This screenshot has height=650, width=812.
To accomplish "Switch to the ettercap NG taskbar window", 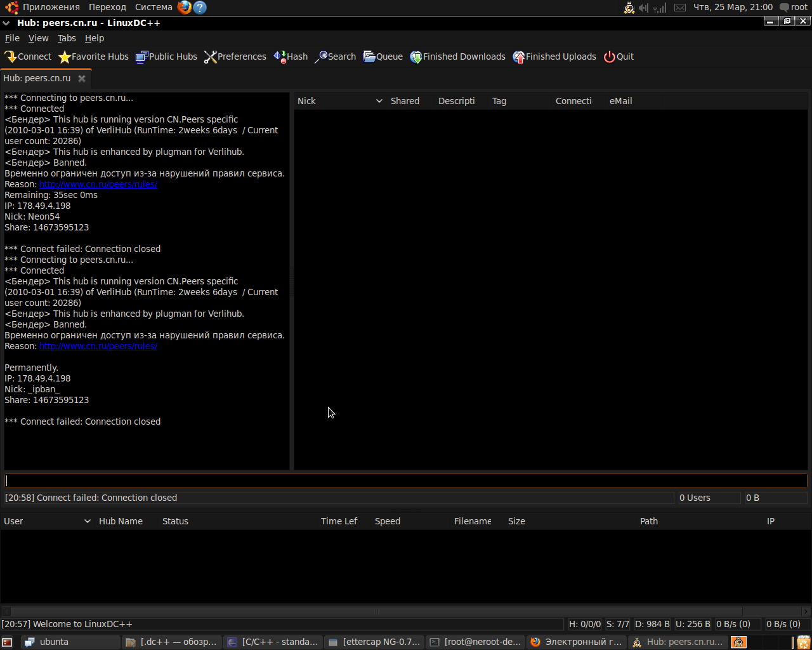I will (374, 642).
